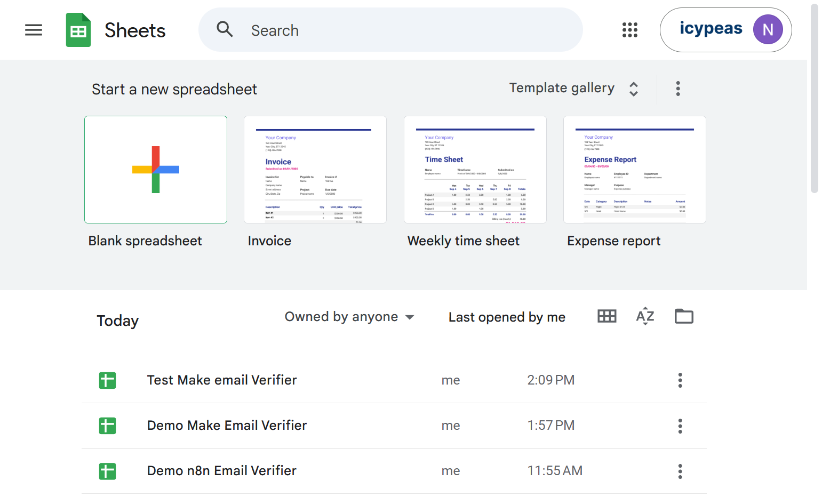822x504 pixels.
Task: Select the Expense report template thumbnail
Action: click(635, 170)
